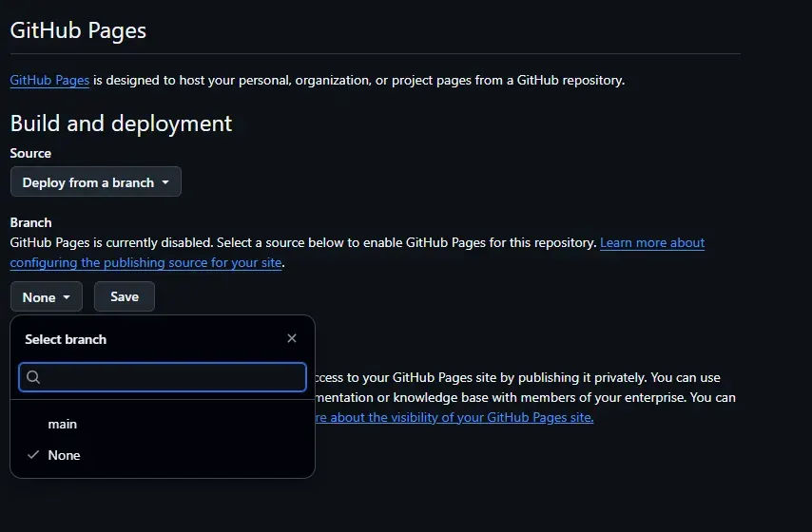The width and height of the screenshot is (812, 532).
Task: Open the visibility of your GitHub Pages site link
Action: [454, 417]
